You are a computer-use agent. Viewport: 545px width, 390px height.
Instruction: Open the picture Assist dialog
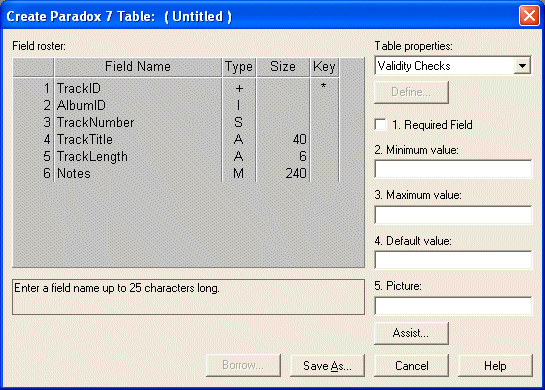[x=411, y=333]
